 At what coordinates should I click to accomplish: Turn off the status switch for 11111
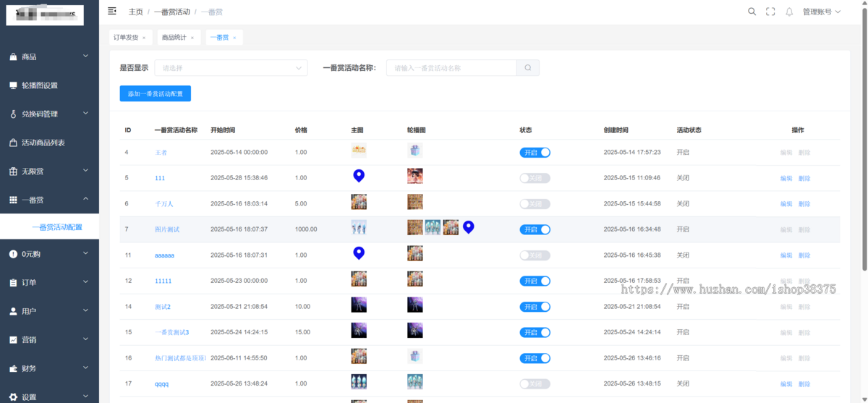tap(535, 281)
